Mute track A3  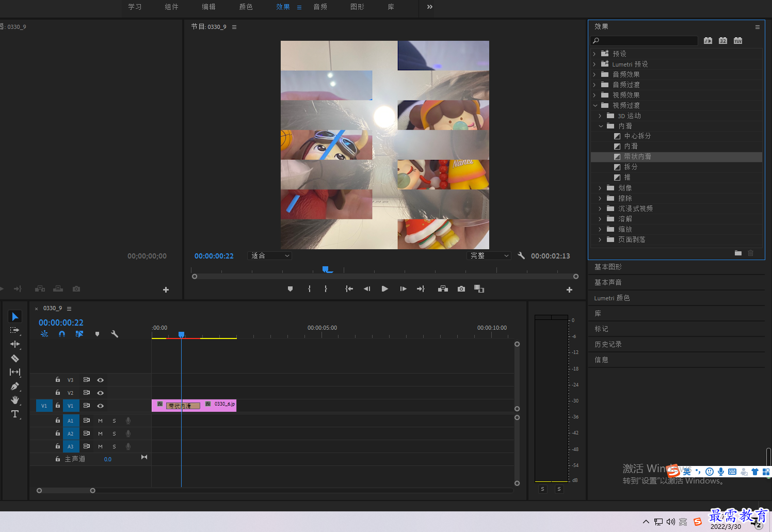pos(100,446)
